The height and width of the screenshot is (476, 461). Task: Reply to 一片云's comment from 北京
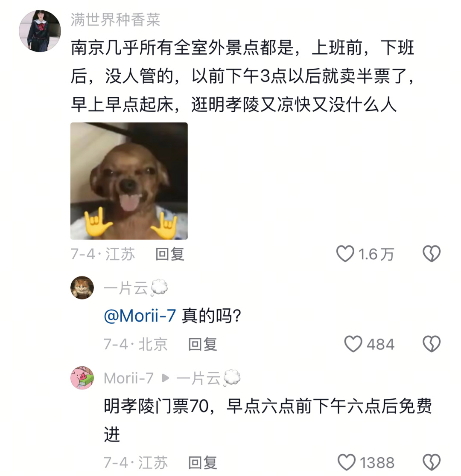pos(202,344)
